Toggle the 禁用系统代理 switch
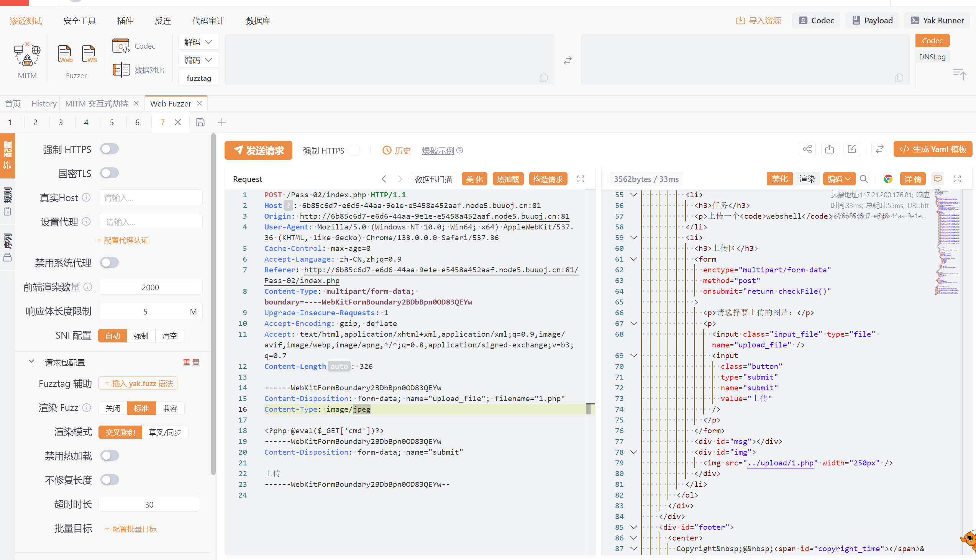 click(109, 263)
